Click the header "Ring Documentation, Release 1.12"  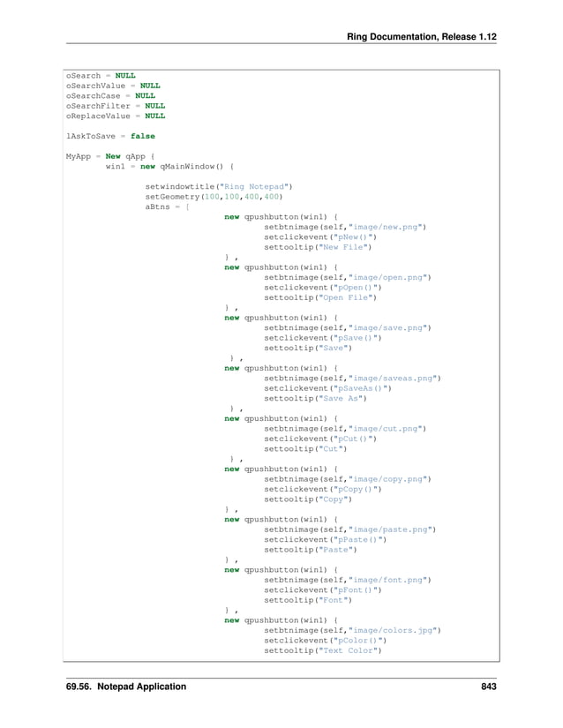click(x=422, y=37)
